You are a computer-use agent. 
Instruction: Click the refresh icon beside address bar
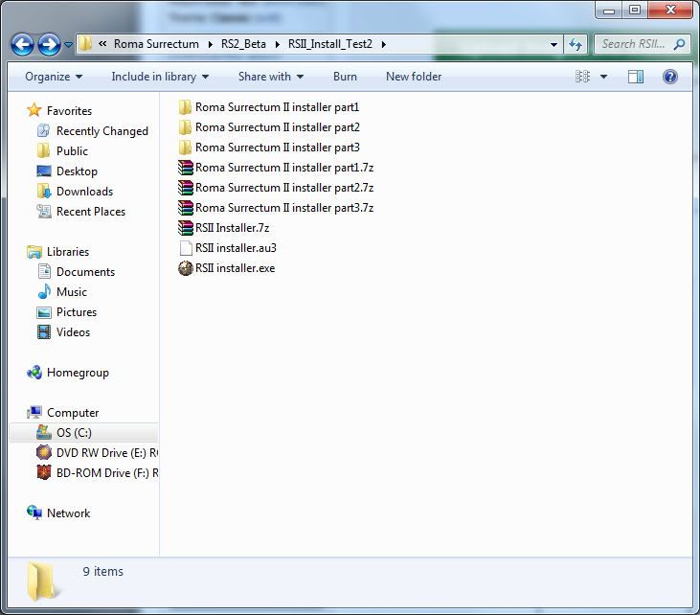pos(576,44)
